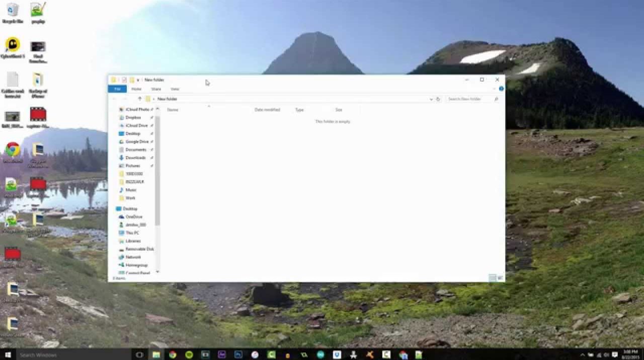
Task: Switch to details view layout
Action: tap(493, 278)
